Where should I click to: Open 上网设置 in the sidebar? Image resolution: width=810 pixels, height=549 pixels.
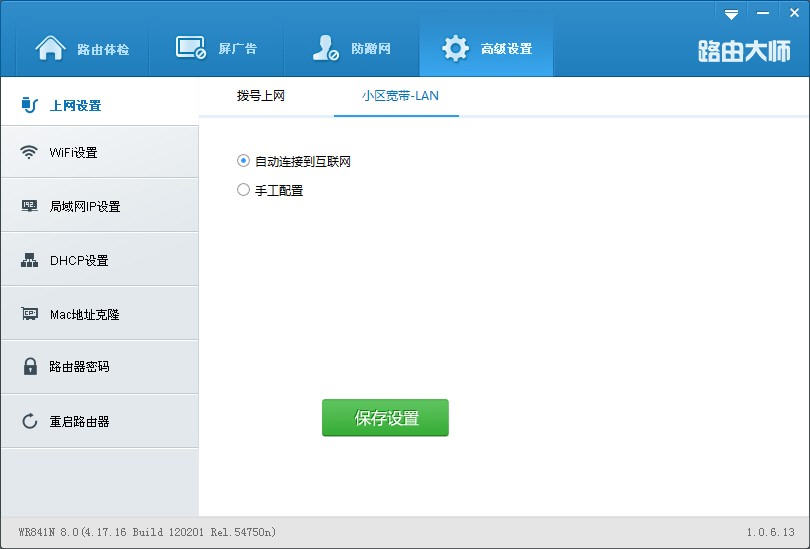click(100, 101)
